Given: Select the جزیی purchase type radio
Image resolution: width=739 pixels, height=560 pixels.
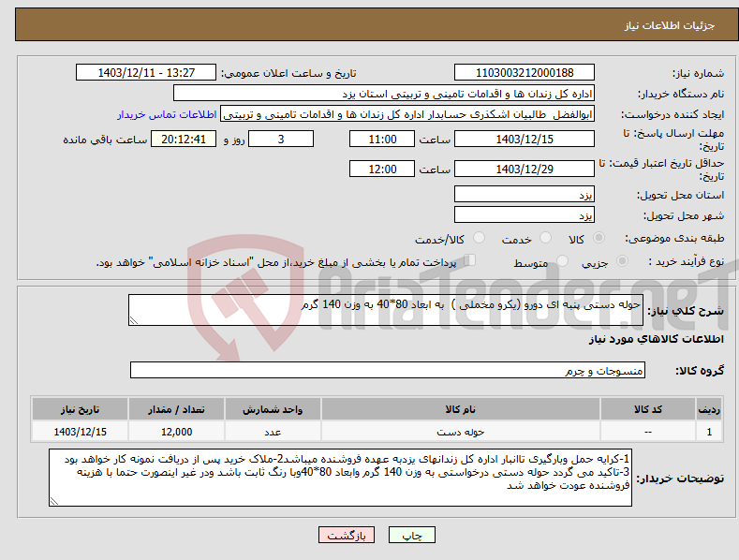Looking at the screenshot, I should (x=622, y=261).
